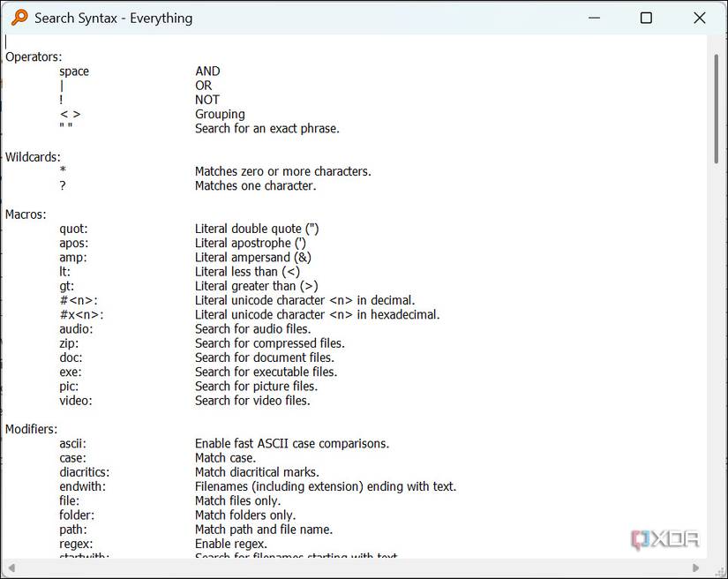The height and width of the screenshot is (579, 728).
Task: Click the file: modifier entry
Action: (x=69, y=500)
